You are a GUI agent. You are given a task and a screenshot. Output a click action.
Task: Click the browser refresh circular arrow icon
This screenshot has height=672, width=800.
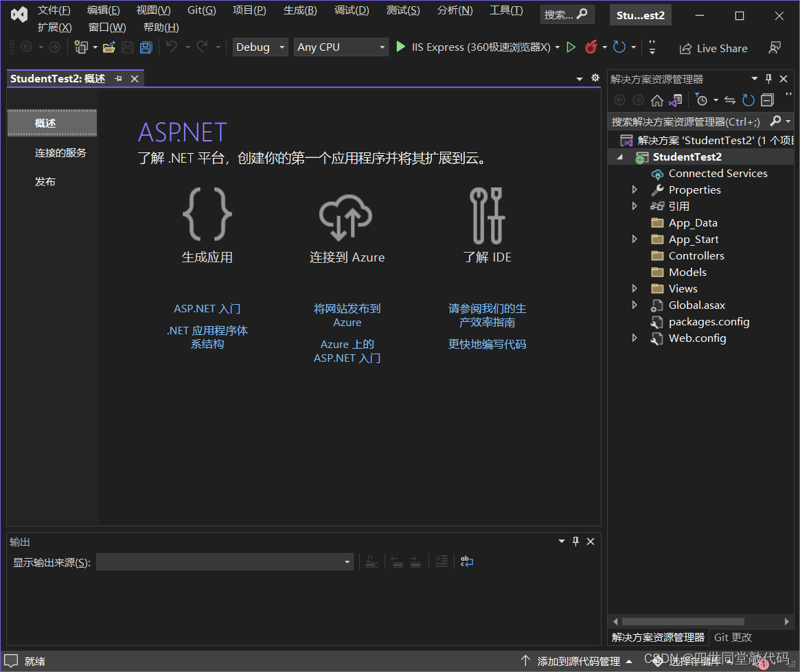coord(619,47)
